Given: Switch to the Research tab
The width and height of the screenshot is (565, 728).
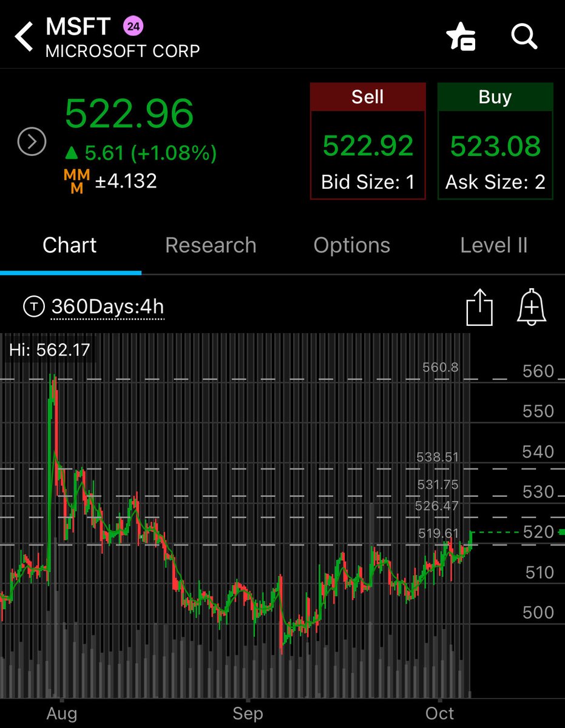Looking at the screenshot, I should pyautogui.click(x=211, y=245).
